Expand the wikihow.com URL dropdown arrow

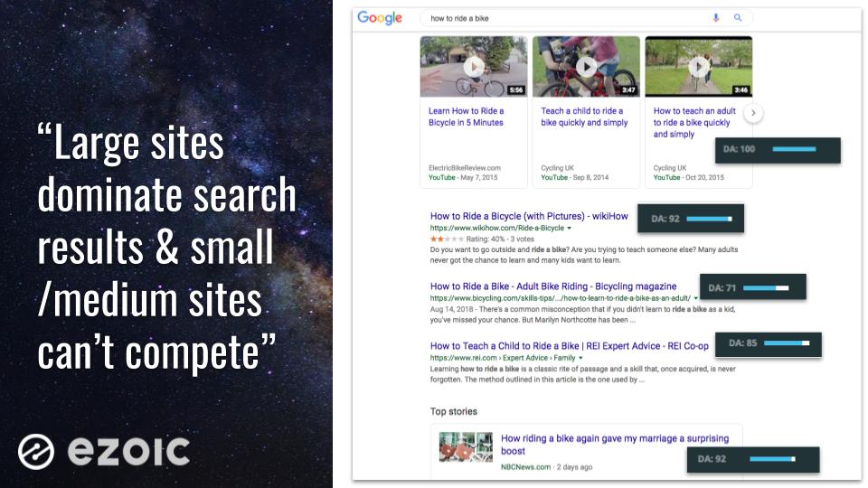tap(569, 228)
